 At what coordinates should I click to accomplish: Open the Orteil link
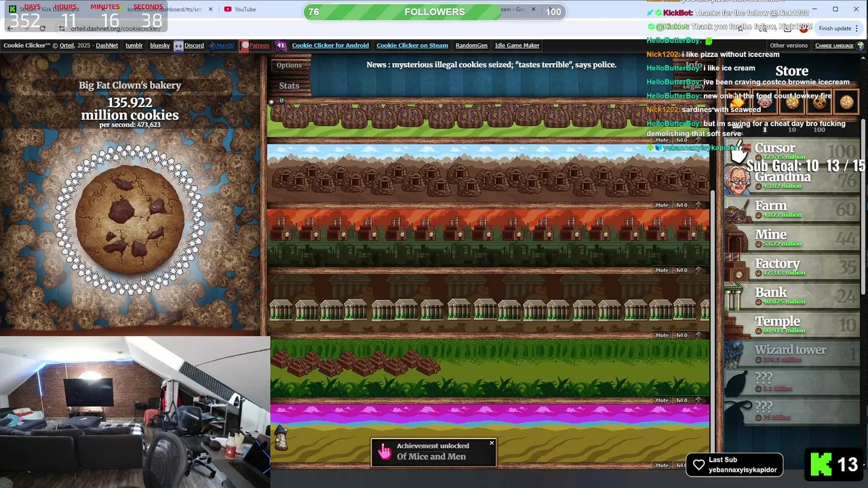tap(66, 45)
